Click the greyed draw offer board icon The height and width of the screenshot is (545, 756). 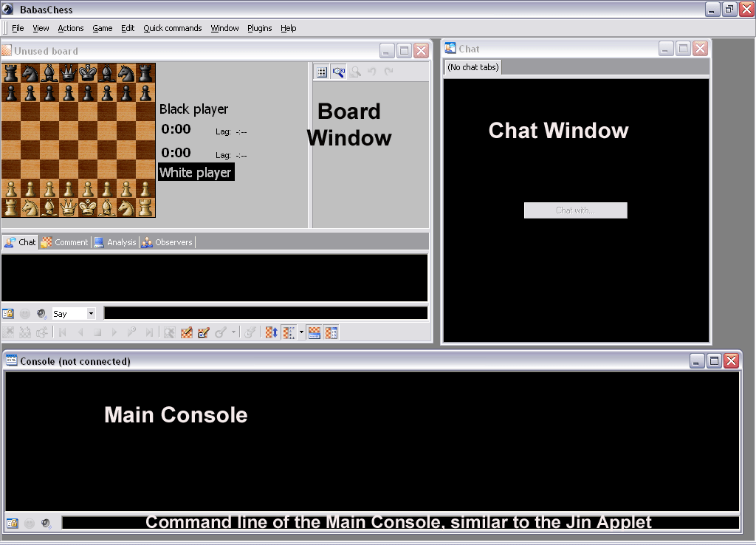(x=25, y=332)
